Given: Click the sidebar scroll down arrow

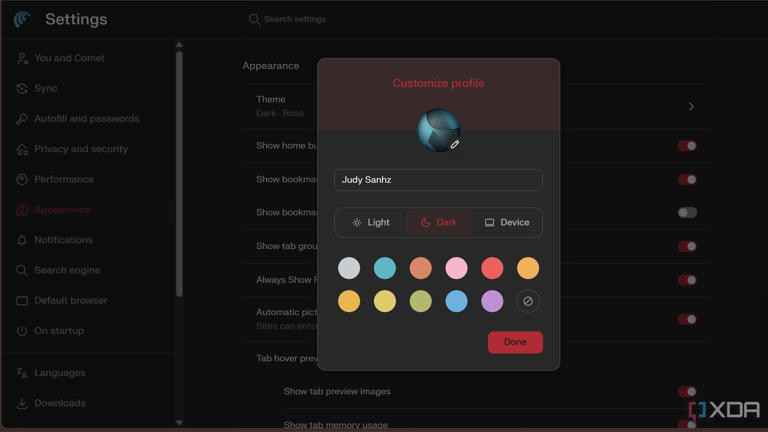Looking at the screenshot, I should tap(179, 422).
